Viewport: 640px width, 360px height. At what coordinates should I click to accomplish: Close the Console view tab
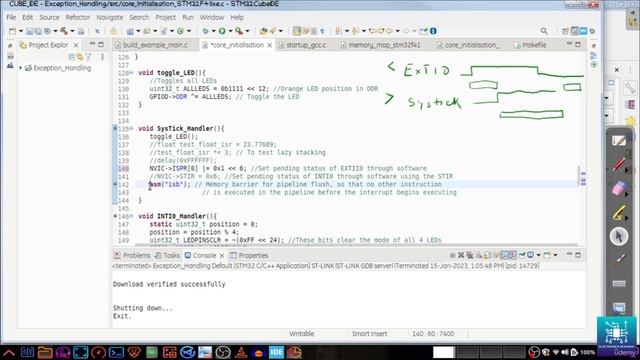click(x=222, y=256)
